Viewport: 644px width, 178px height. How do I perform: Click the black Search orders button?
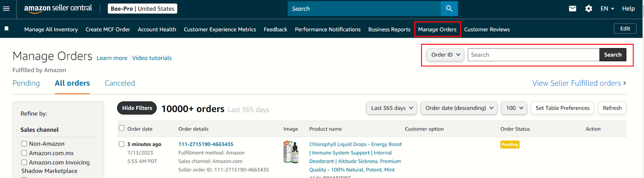pyautogui.click(x=613, y=55)
